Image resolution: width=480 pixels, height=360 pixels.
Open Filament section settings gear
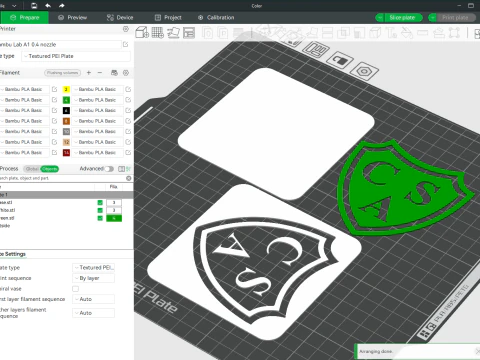pos(126,73)
